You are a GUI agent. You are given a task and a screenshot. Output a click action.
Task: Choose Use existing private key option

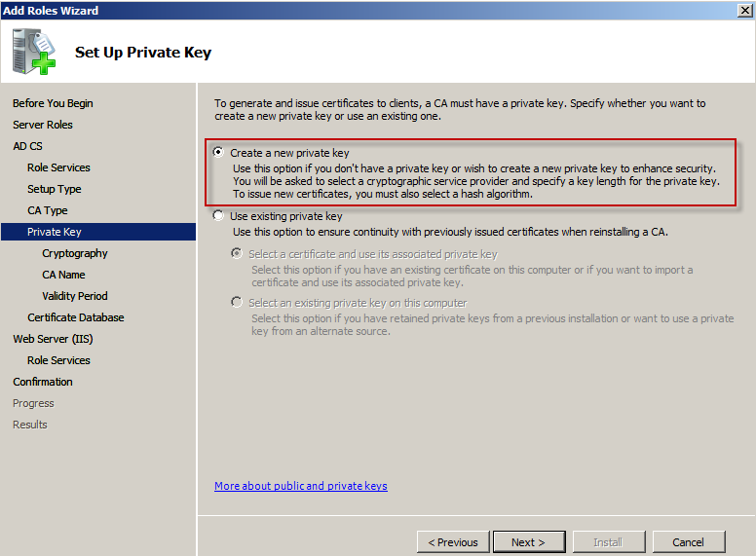[218, 216]
